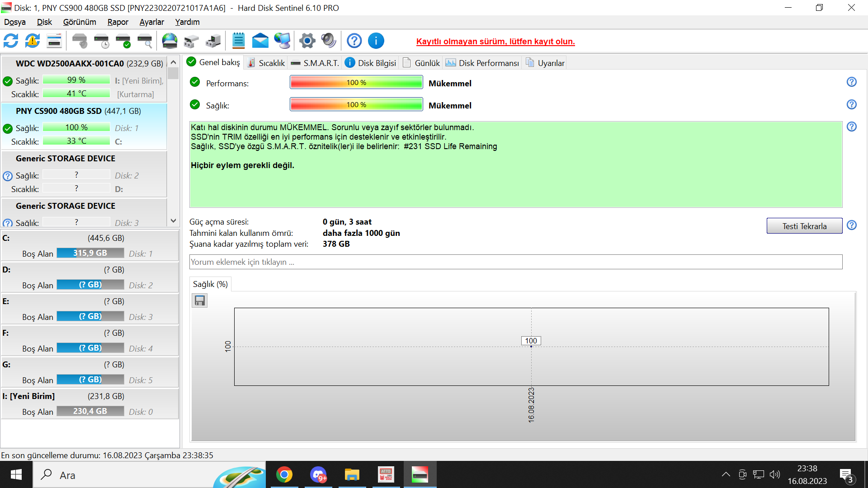The image size is (868, 488).
Task: Open the disk with clock test icon
Action: tap(101, 41)
